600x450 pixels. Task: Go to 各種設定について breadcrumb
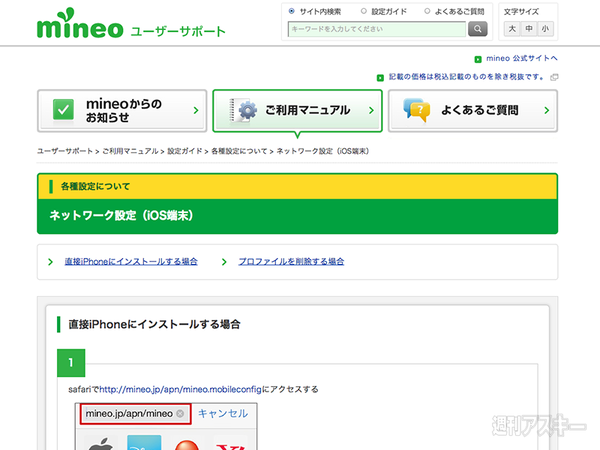(x=239, y=151)
